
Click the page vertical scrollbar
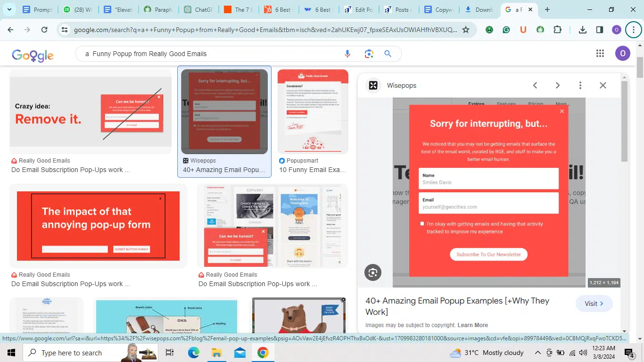tap(640, 189)
